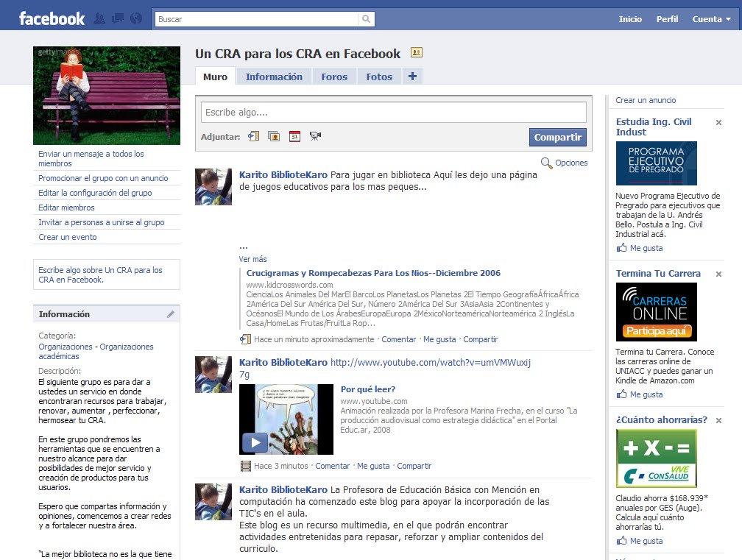Switch to the Información tab

pos(274,77)
